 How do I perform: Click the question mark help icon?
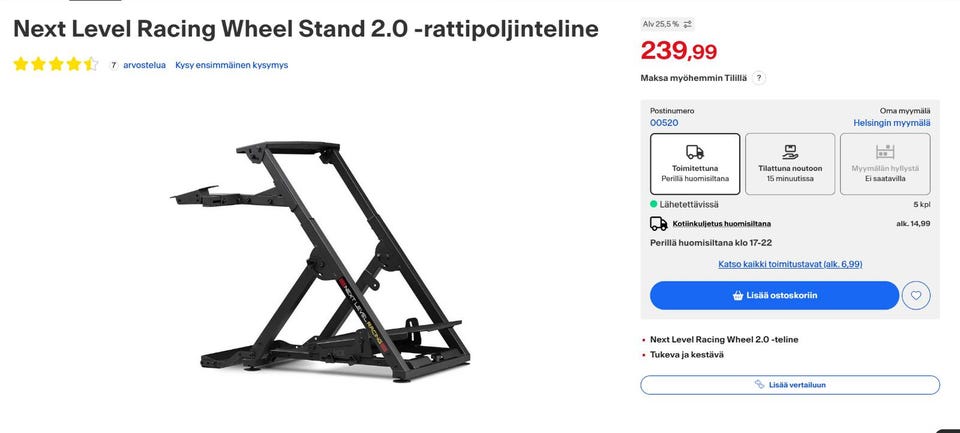point(759,78)
